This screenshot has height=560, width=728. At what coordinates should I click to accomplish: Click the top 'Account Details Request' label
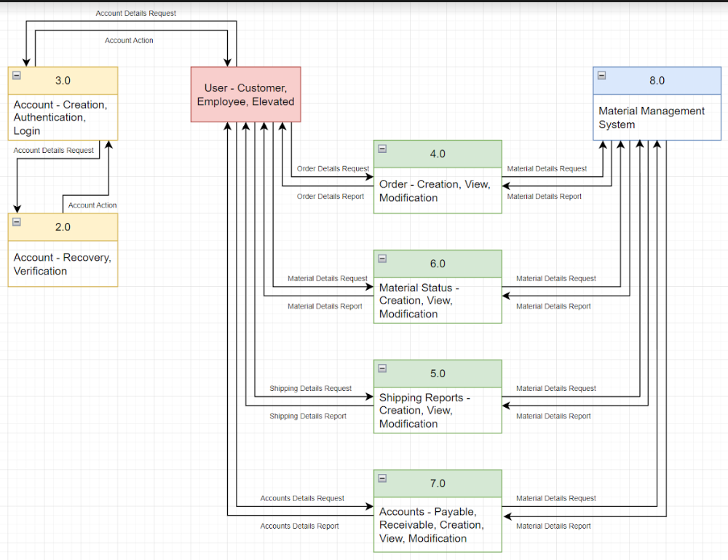pyautogui.click(x=135, y=12)
